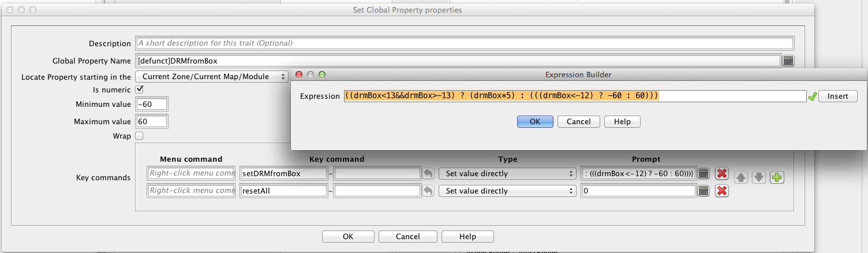This screenshot has width=868, height=253.
Task: Open Type dropdown for setDRMfromBox row
Action: 507,173
